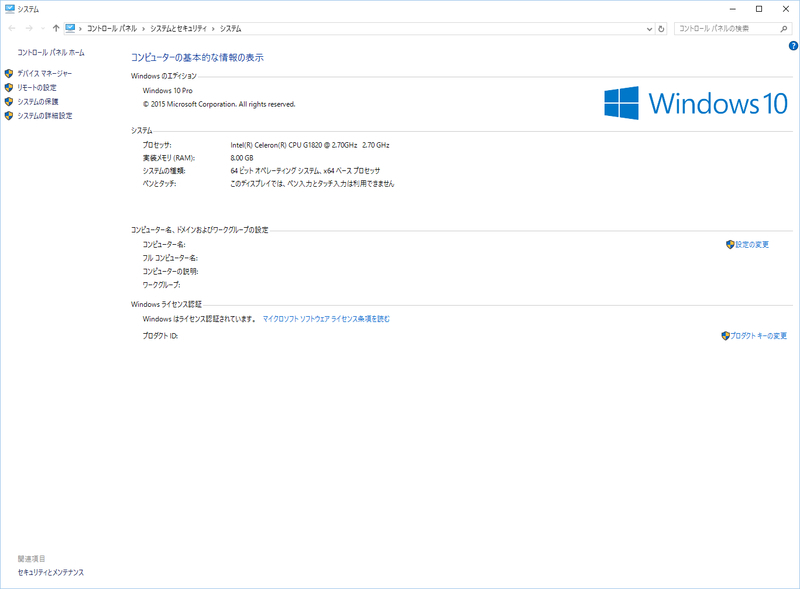Viewport: 800px width, 589px height.
Task: Open システムの詳細設定 link
Action: tap(45, 116)
